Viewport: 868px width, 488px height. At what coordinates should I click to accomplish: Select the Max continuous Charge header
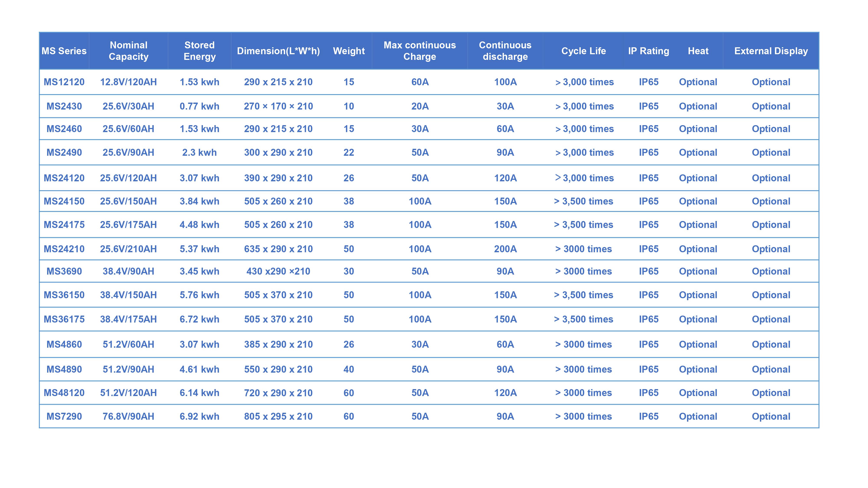tap(419, 51)
